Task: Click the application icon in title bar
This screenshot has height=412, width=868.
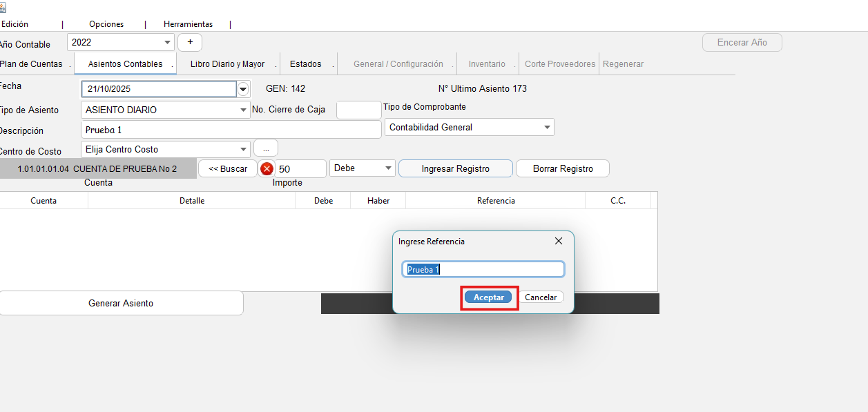Action: (x=3, y=7)
